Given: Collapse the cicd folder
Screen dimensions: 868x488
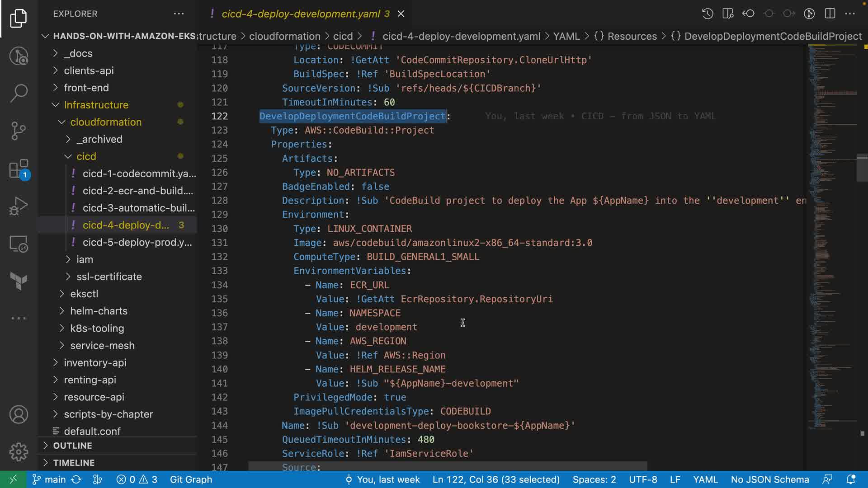Looking at the screenshot, I should [x=86, y=156].
